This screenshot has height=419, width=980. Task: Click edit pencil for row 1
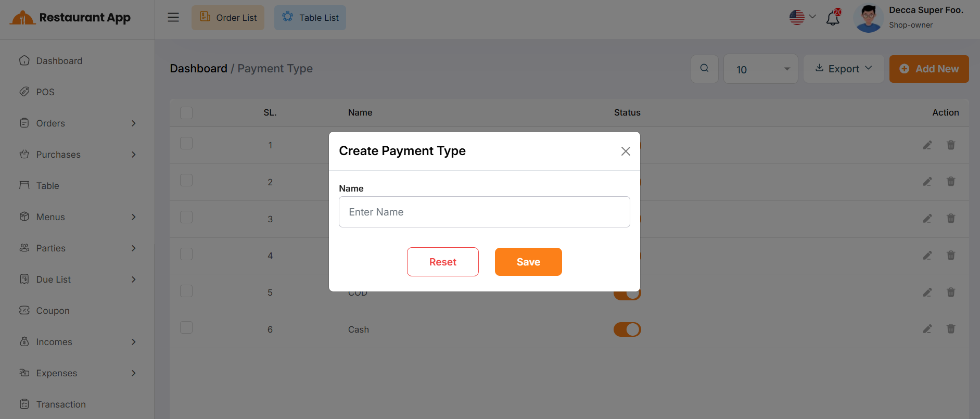pos(927,145)
